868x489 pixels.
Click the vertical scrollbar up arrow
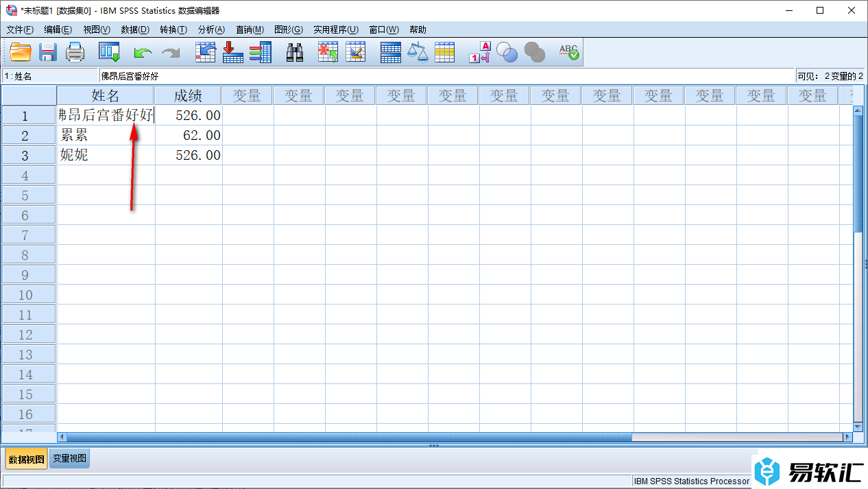coord(858,110)
